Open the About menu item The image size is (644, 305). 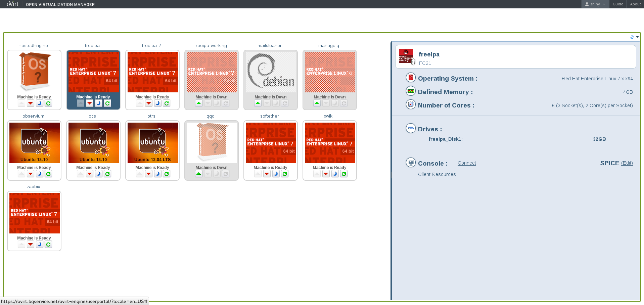pyautogui.click(x=635, y=4)
